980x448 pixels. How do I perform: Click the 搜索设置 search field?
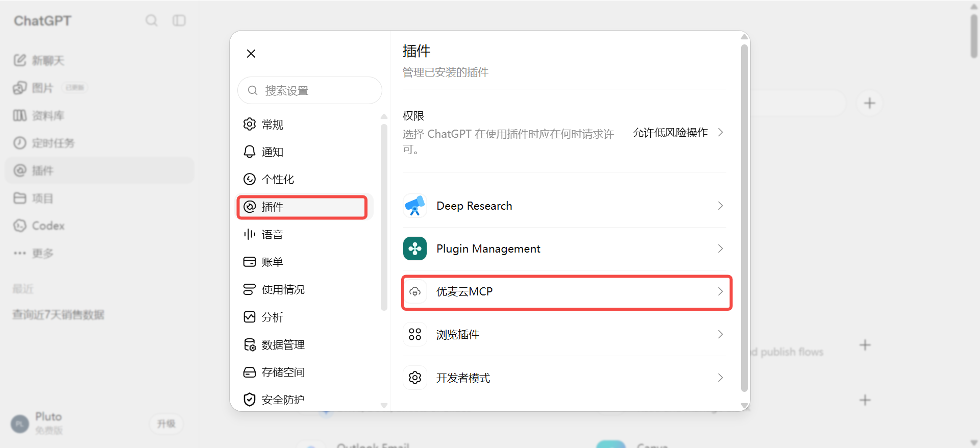(x=309, y=90)
